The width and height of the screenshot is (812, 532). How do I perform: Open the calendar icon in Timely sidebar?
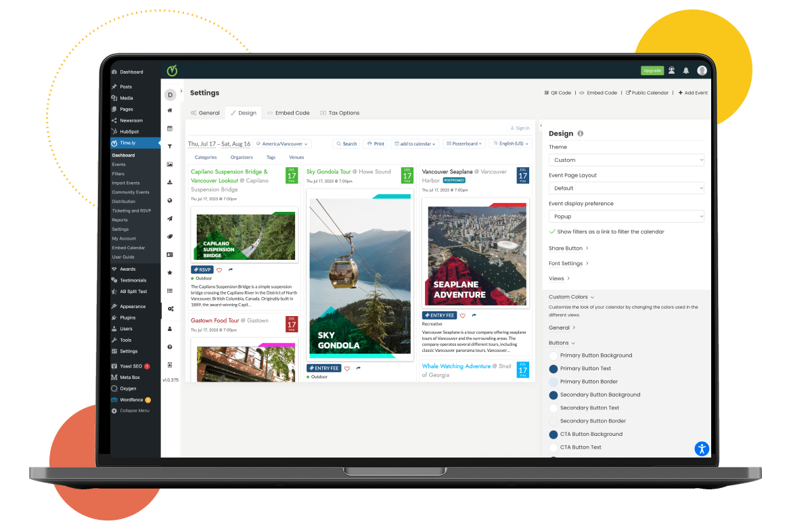(x=170, y=128)
